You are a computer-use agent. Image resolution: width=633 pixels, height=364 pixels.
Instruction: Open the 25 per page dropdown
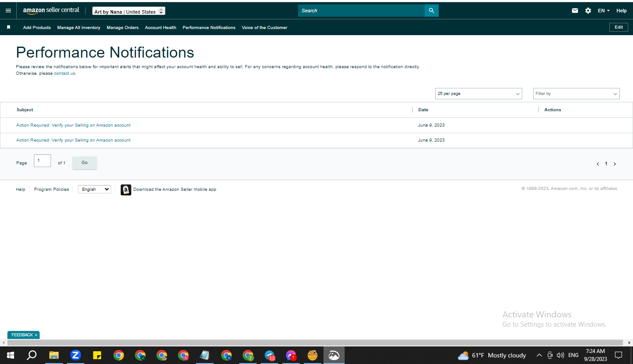point(479,94)
